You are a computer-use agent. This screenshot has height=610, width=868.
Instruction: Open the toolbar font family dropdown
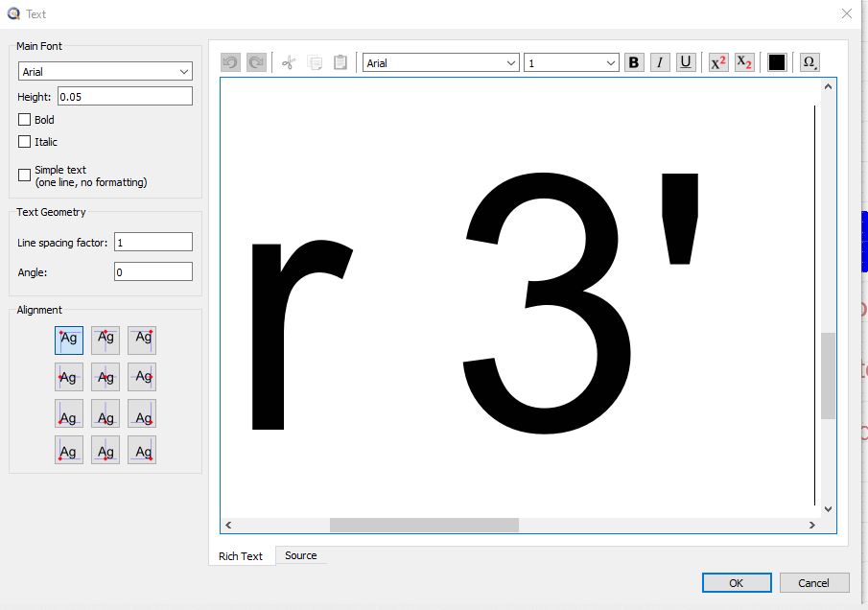tap(441, 63)
